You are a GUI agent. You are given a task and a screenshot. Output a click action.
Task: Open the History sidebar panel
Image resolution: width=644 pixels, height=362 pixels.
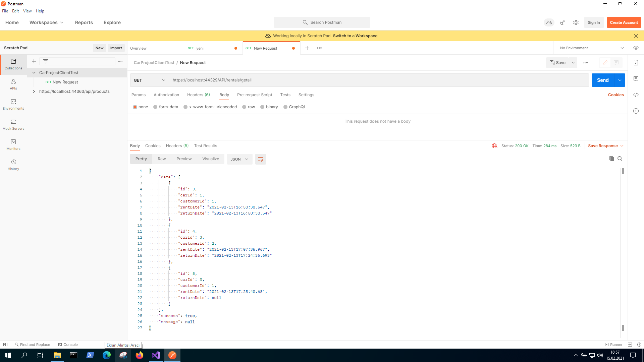pyautogui.click(x=13, y=165)
